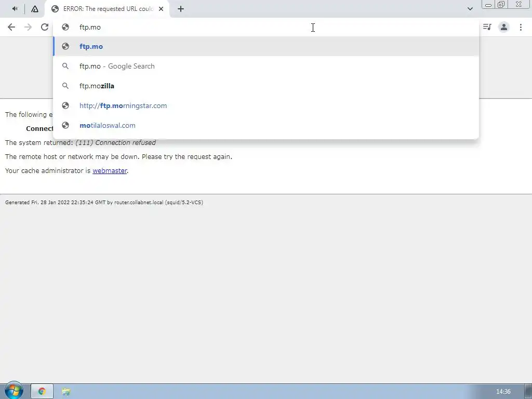Choose ftp.mo - Google Search suggestion
This screenshot has height=399, width=532.
266,66
